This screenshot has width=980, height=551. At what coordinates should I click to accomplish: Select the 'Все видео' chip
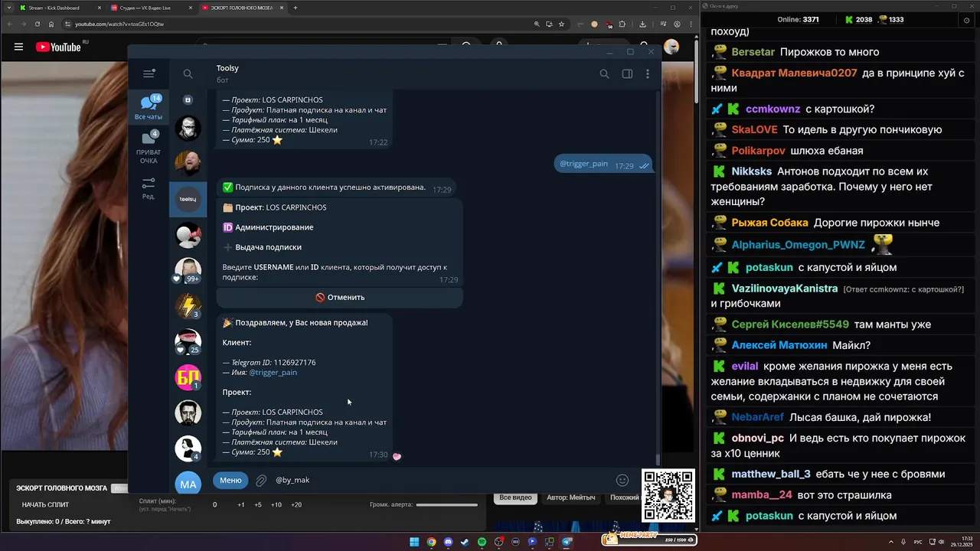coord(515,497)
